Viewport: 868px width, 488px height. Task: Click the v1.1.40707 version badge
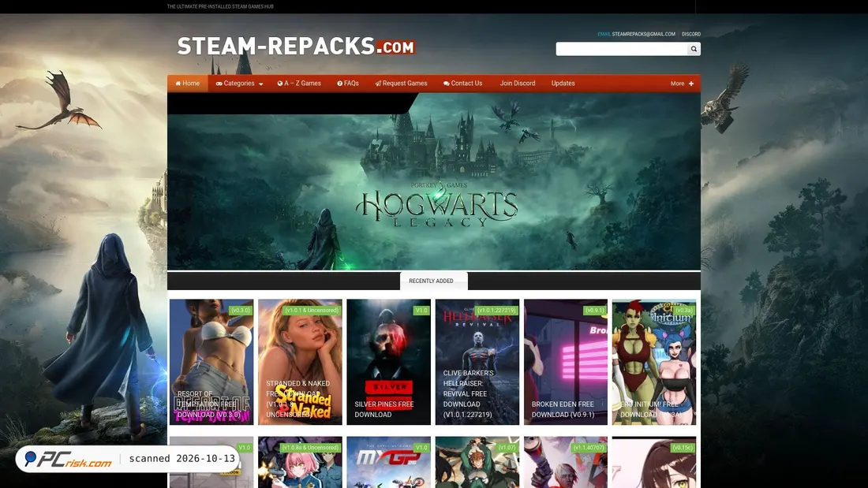[x=589, y=448]
